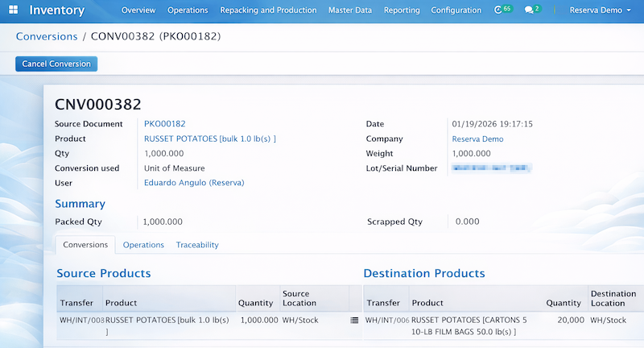644x348 pixels.
Task: Open source document PKO00182 link
Action: click(165, 124)
